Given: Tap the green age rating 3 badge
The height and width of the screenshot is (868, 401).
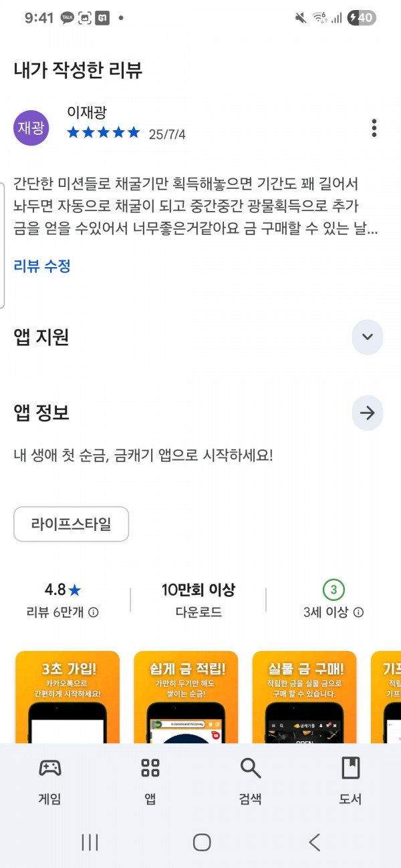Looking at the screenshot, I should tap(333, 590).
